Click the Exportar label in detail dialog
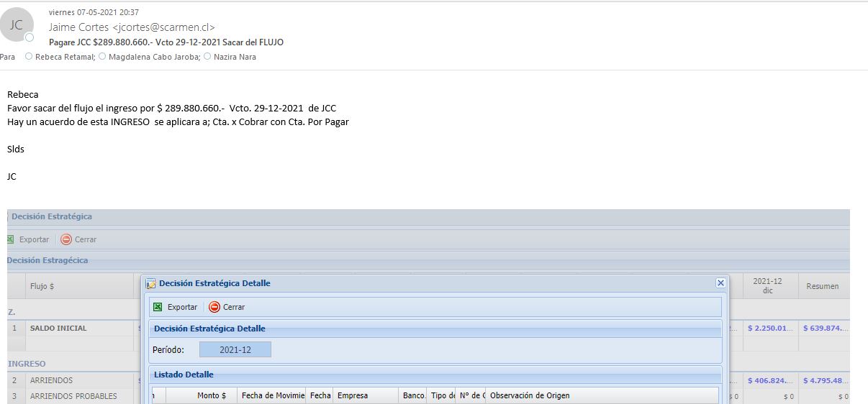868x404 pixels. 182,307
